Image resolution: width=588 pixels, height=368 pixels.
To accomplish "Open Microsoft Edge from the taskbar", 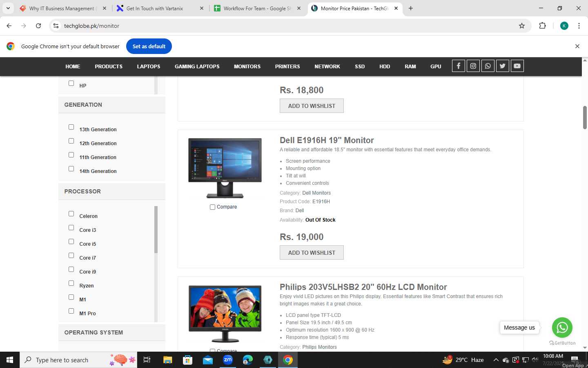I will pyautogui.click(x=248, y=360).
